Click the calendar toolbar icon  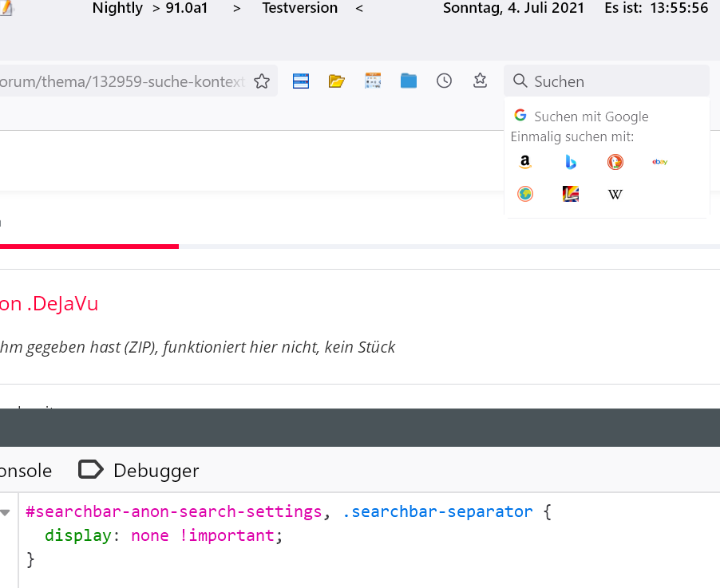(x=373, y=81)
